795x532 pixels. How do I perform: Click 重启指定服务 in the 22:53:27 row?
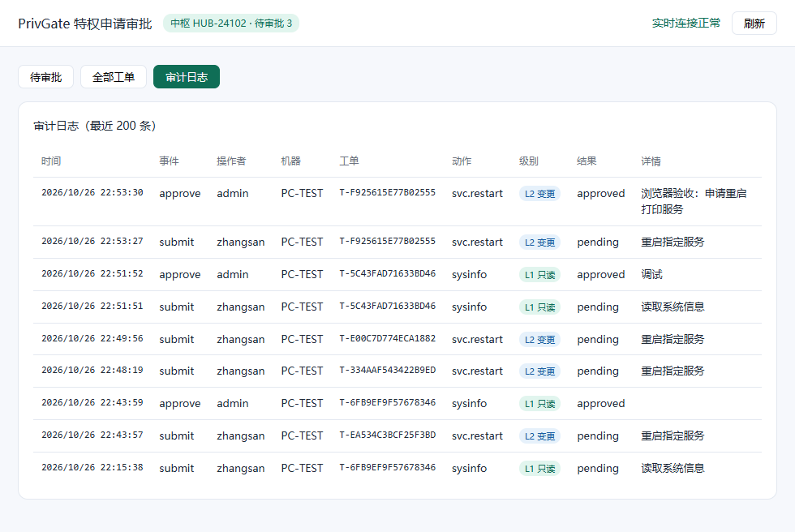pos(673,242)
